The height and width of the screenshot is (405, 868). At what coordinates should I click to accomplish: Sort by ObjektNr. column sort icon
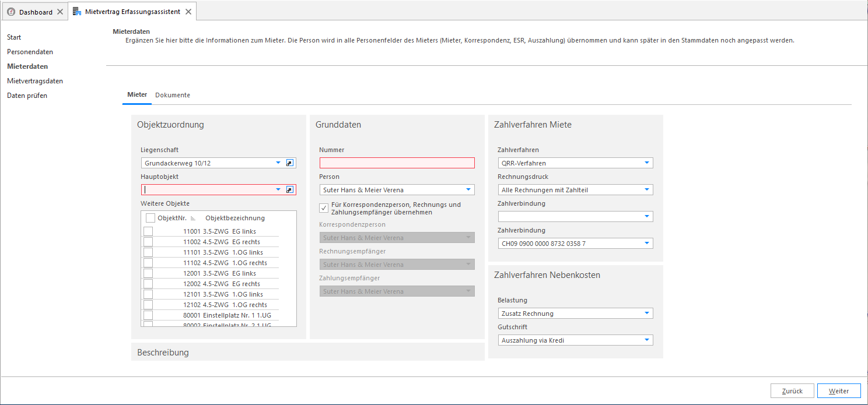pos(193,218)
